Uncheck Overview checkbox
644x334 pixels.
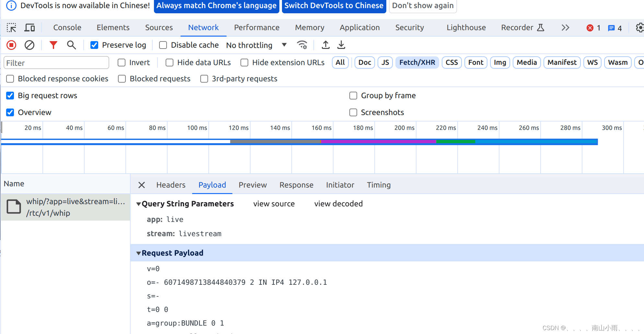[x=10, y=112]
